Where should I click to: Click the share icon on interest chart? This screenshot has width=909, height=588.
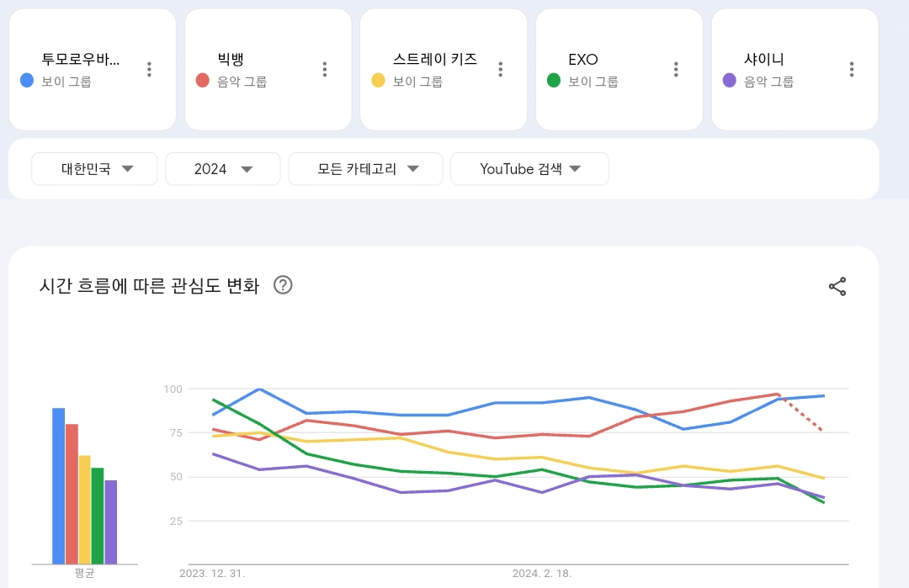click(837, 287)
